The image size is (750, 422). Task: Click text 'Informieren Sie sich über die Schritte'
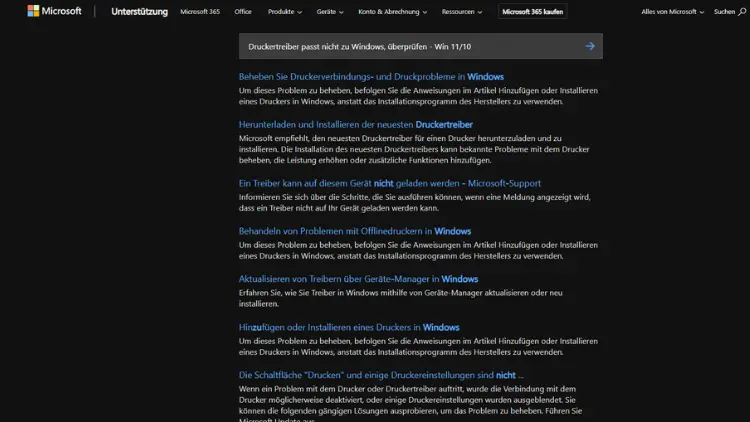(x=415, y=202)
